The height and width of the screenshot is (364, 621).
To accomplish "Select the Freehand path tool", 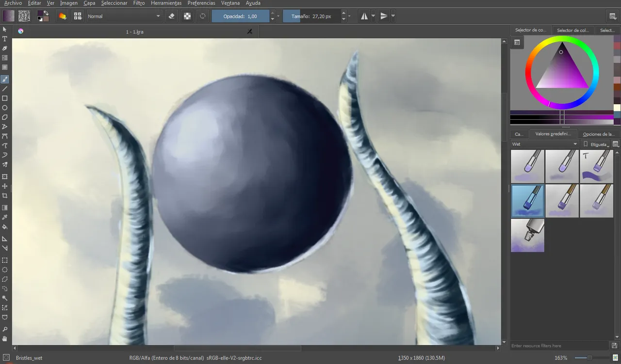I will point(5,145).
